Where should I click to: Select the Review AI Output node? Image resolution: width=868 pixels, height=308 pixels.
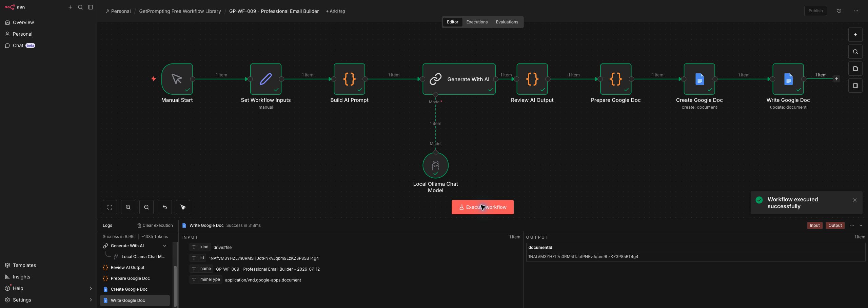(x=532, y=79)
